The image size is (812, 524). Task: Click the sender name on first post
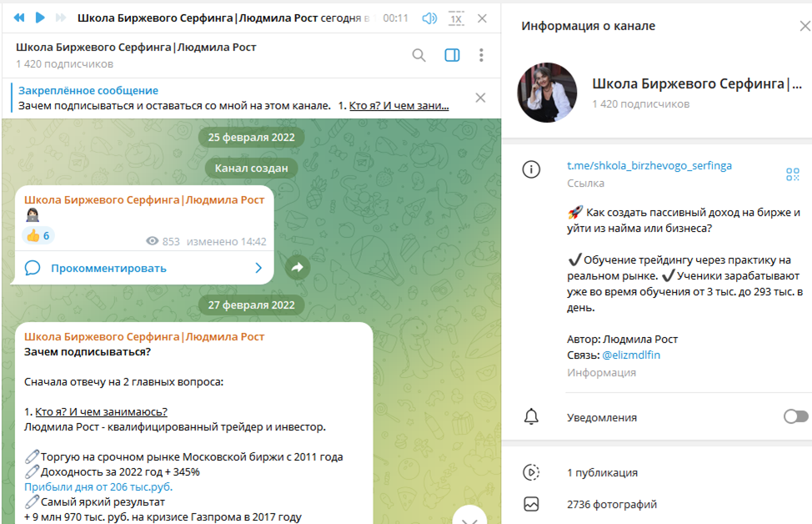click(x=144, y=200)
